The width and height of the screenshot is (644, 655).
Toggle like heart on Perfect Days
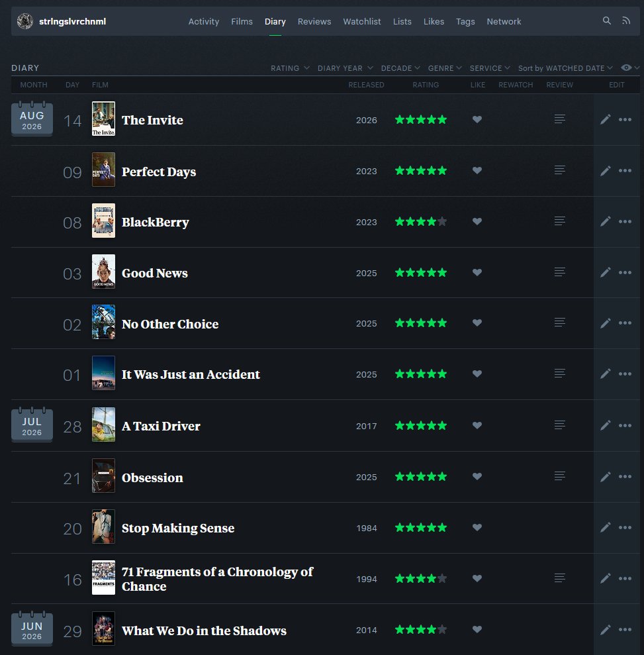pyautogui.click(x=477, y=170)
